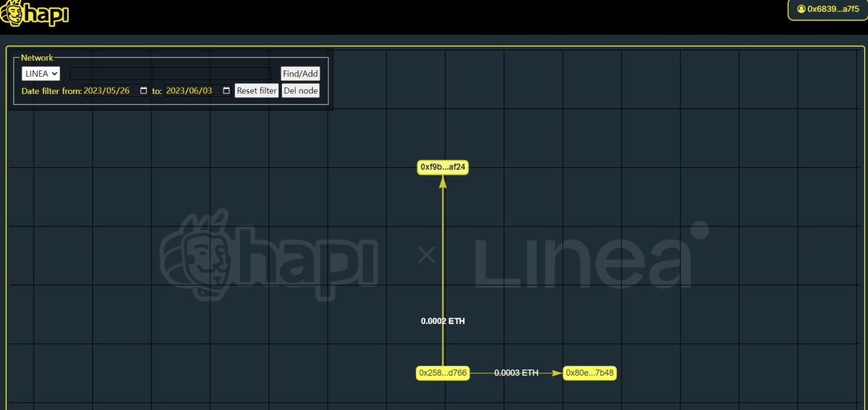Edit the date filter from field 2023/05/26
Image resolution: width=868 pixels, height=410 pixels.
click(116, 91)
